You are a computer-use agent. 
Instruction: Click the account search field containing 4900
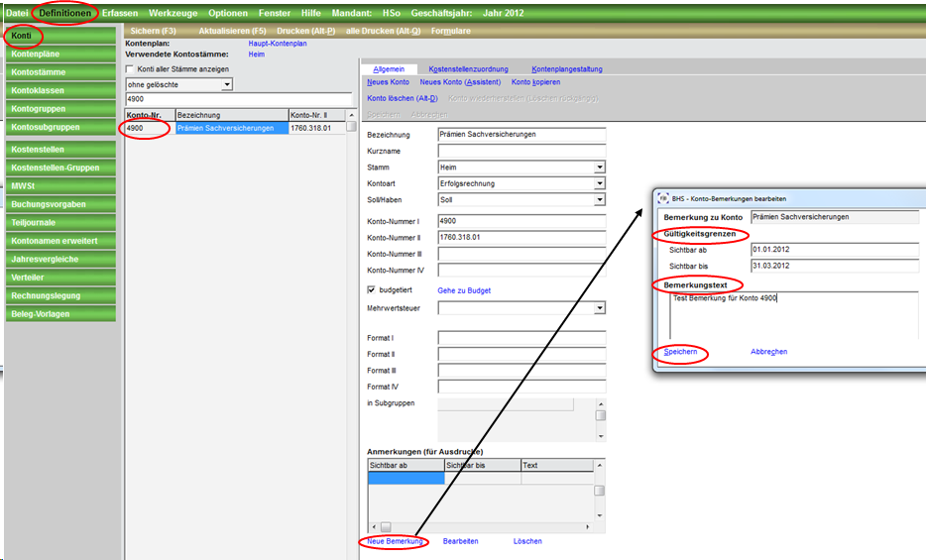239,99
